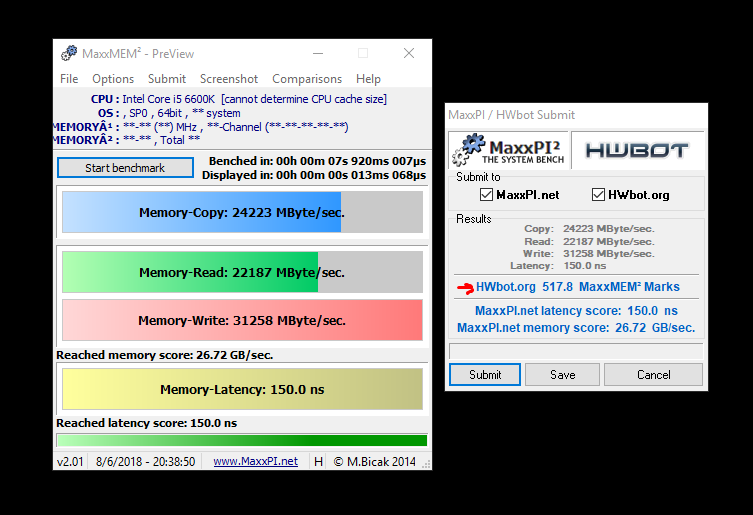Open the Help menu

368,79
